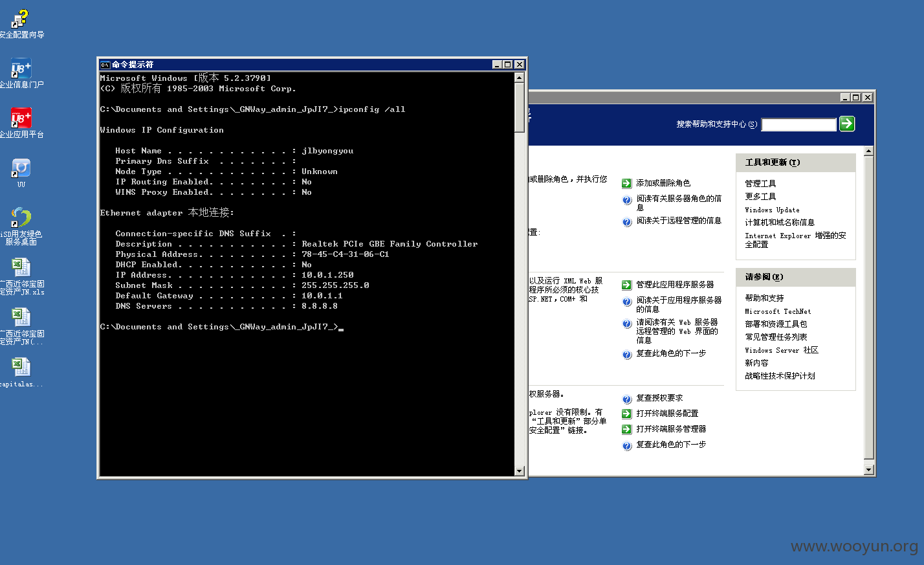The image size is (924, 565).
Task: Click the 255.255.255.0 Subnet Mask value
Action: tap(335, 285)
